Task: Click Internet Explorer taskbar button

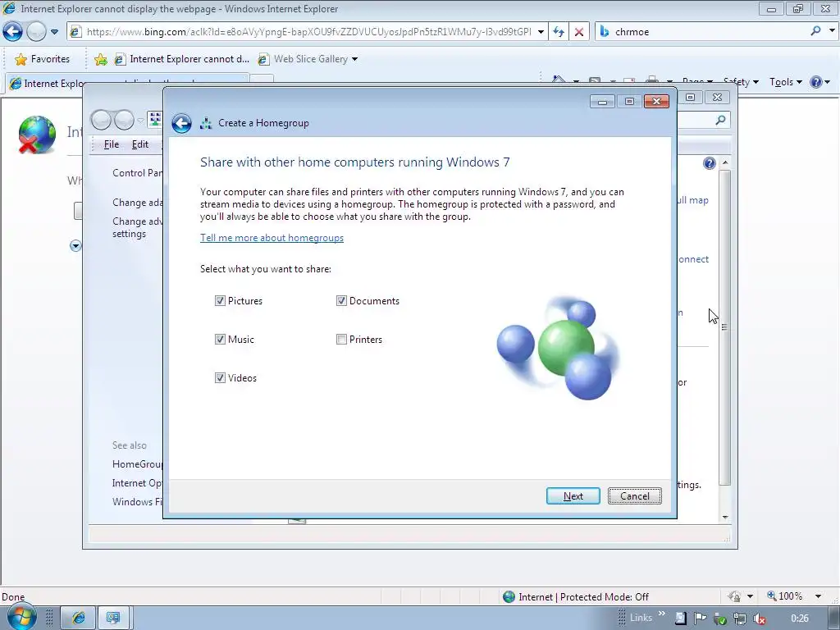Action: tap(78, 619)
